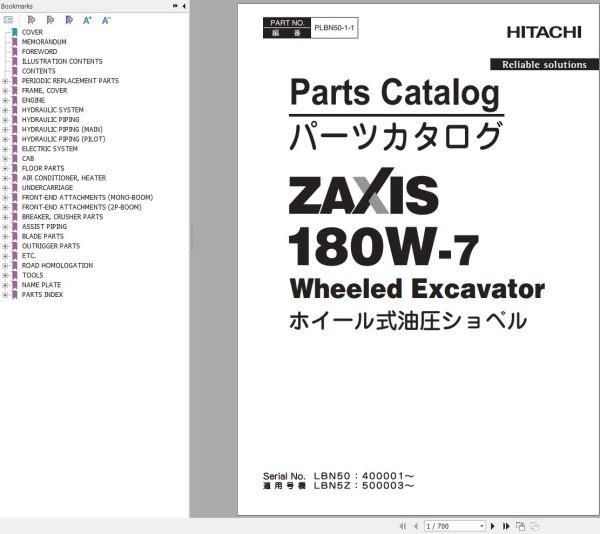600x534 pixels.
Task: Click the COVER bookmark icon
Action: 15,32
